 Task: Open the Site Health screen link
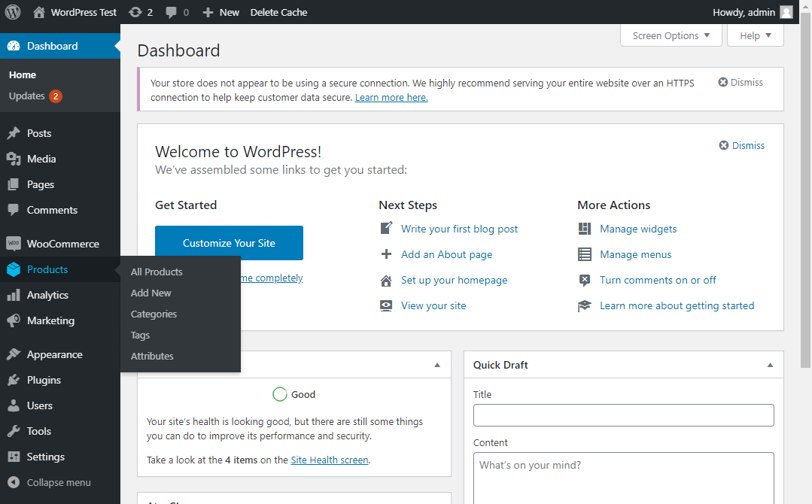pyautogui.click(x=329, y=460)
